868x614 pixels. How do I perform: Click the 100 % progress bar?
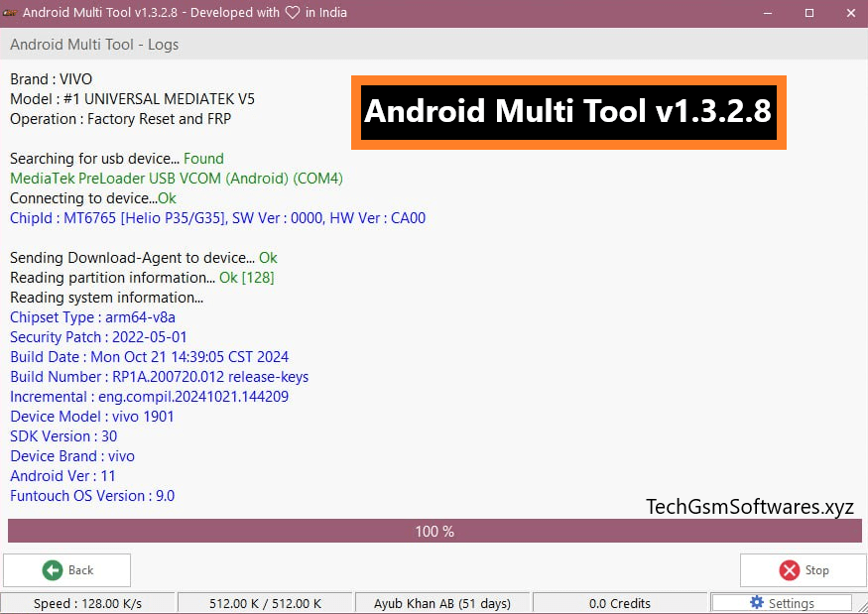[x=434, y=531]
